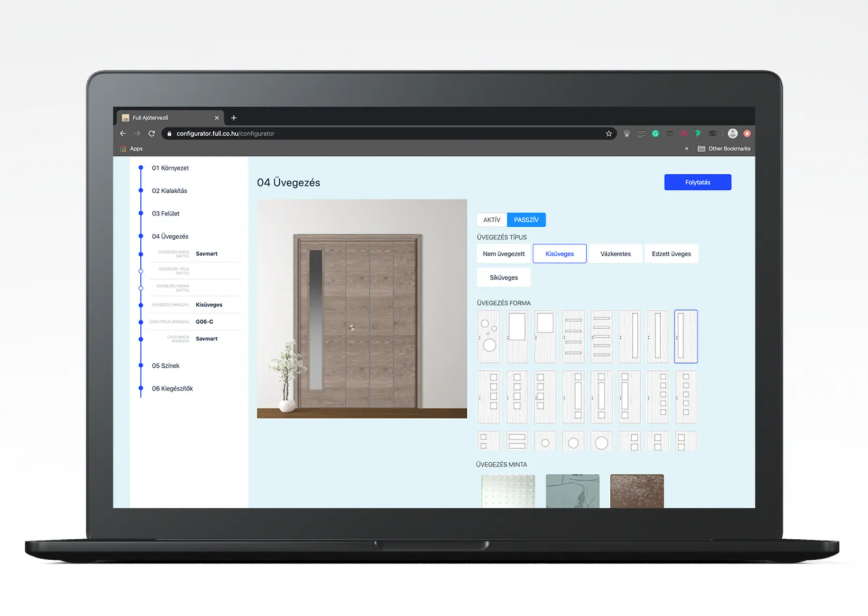868x616 pixels.
Task: Go to step 05 Színek
Action: tap(166, 366)
